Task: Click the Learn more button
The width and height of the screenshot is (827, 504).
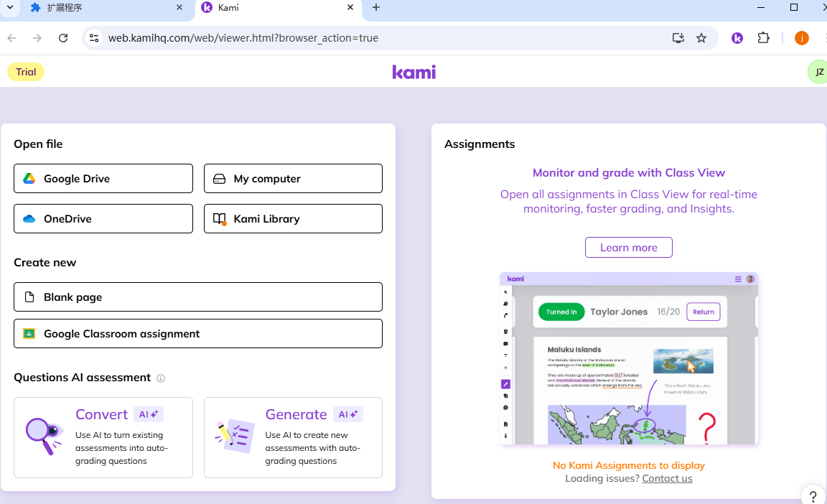Action: [x=629, y=247]
